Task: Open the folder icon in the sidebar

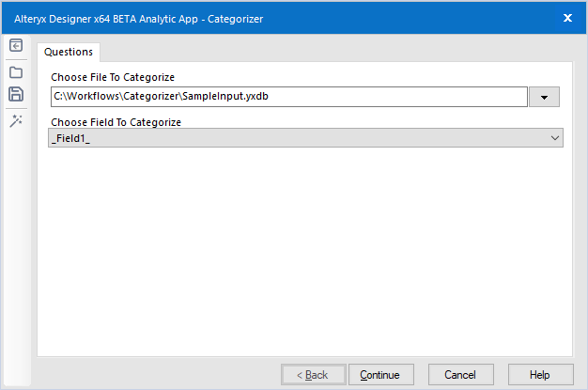Action: pyautogui.click(x=16, y=71)
